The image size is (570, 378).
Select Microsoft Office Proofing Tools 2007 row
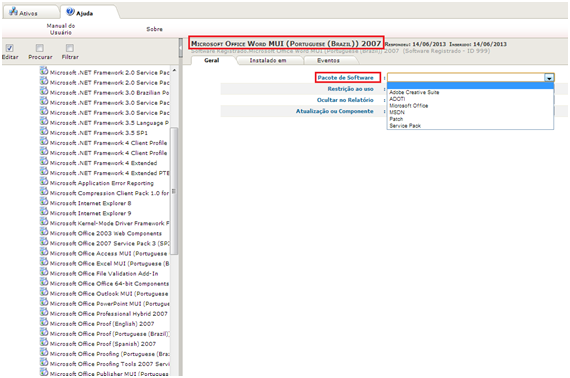click(109, 364)
